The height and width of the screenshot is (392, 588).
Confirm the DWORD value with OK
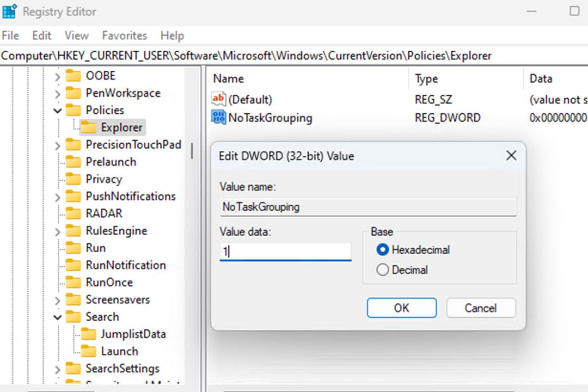(x=402, y=308)
